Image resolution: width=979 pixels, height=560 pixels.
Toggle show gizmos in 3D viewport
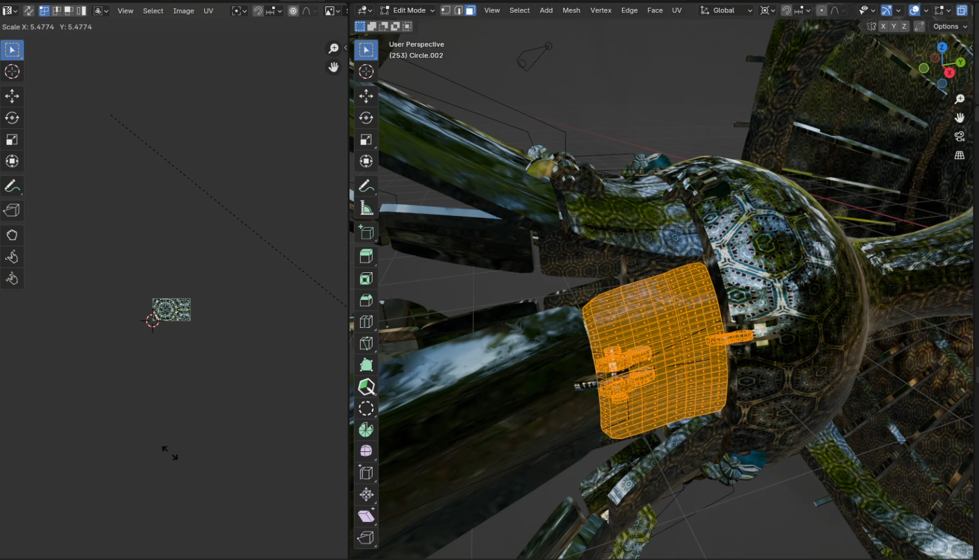pos(887,10)
